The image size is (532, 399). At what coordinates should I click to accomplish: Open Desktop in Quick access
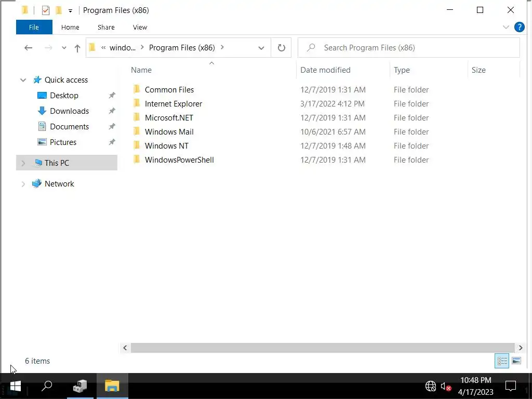(x=64, y=96)
